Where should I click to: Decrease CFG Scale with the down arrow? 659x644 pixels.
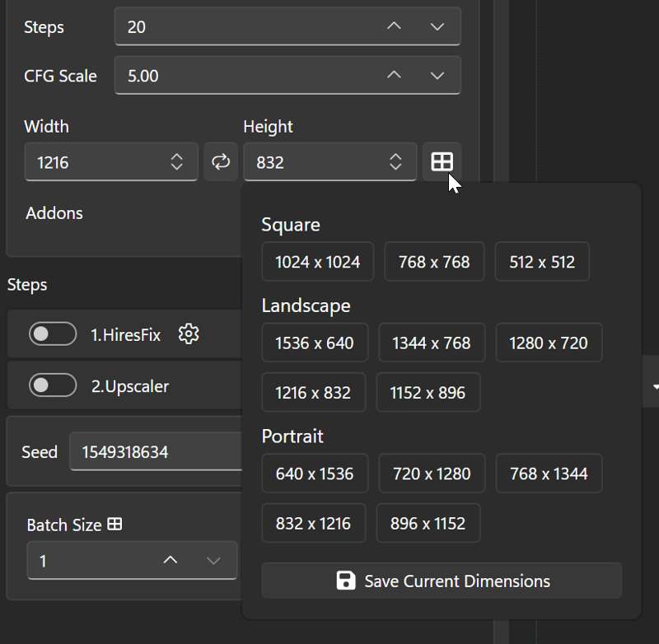[x=437, y=76]
